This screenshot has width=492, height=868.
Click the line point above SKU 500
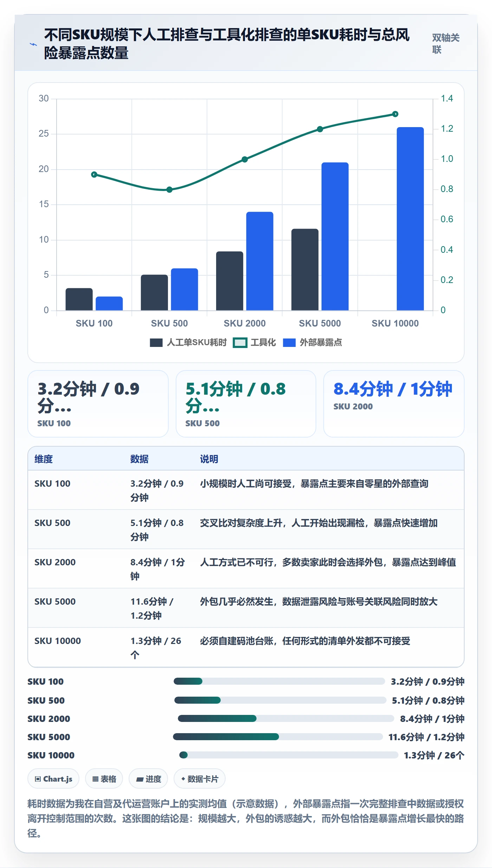click(x=169, y=190)
